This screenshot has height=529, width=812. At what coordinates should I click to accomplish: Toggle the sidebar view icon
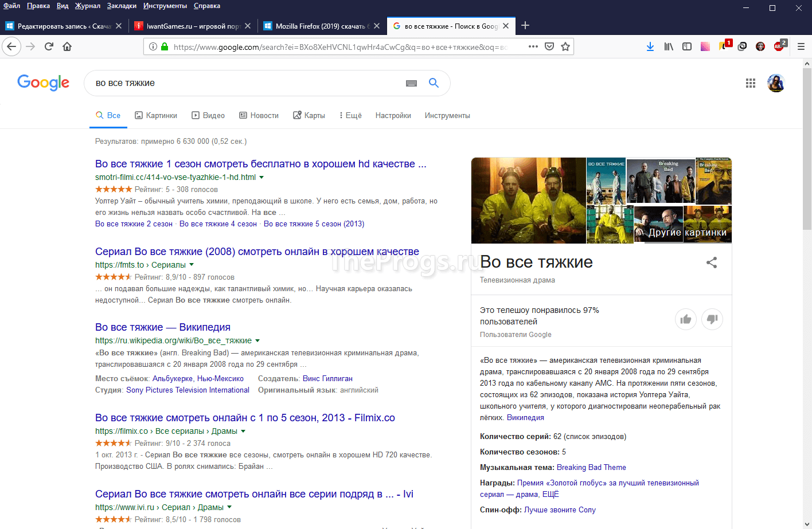tap(687, 46)
